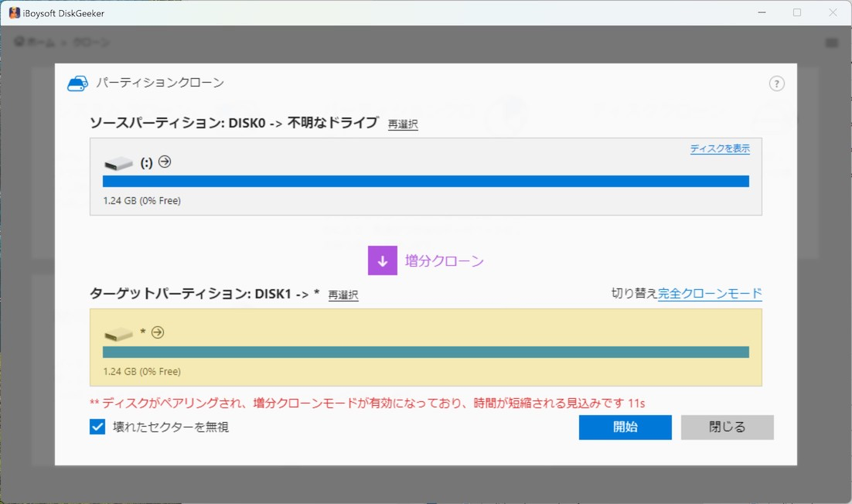Click the blue source usage bar
Image resolution: width=852 pixels, height=504 pixels.
(426, 182)
